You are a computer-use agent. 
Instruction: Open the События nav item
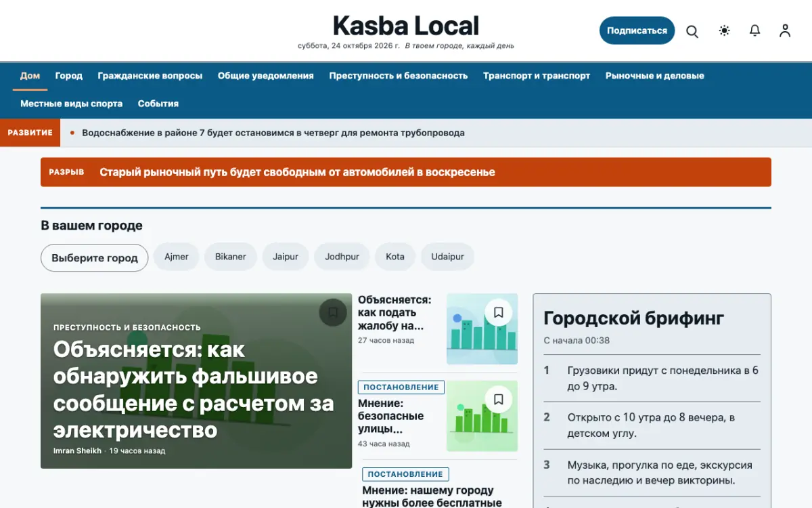[x=158, y=104]
